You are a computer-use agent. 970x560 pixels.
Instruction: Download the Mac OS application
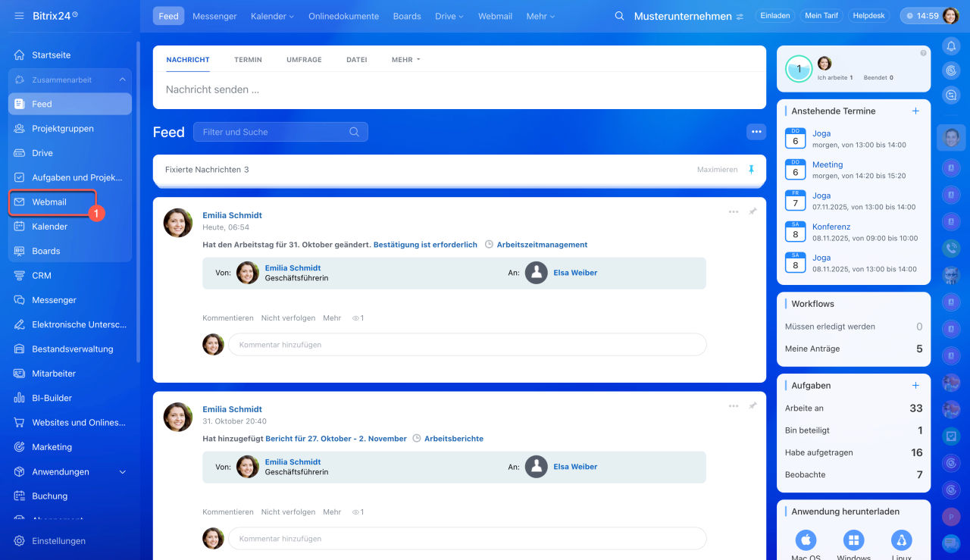(x=806, y=540)
